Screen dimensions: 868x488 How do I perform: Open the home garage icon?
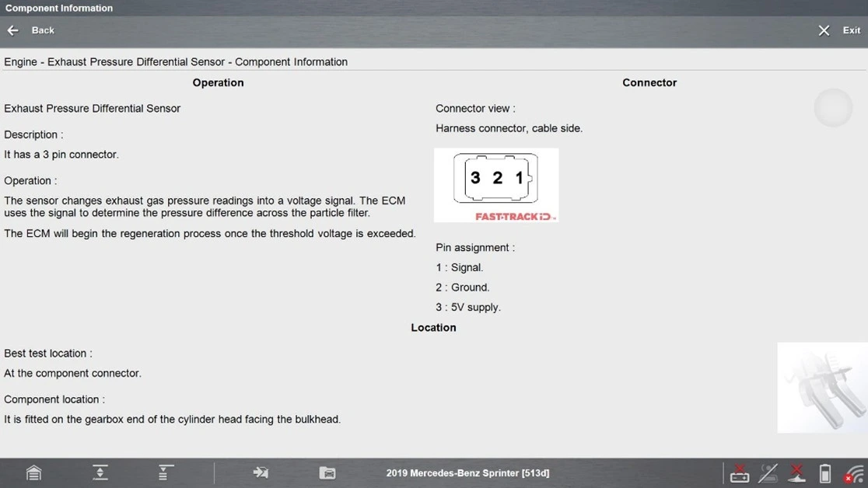(33, 472)
